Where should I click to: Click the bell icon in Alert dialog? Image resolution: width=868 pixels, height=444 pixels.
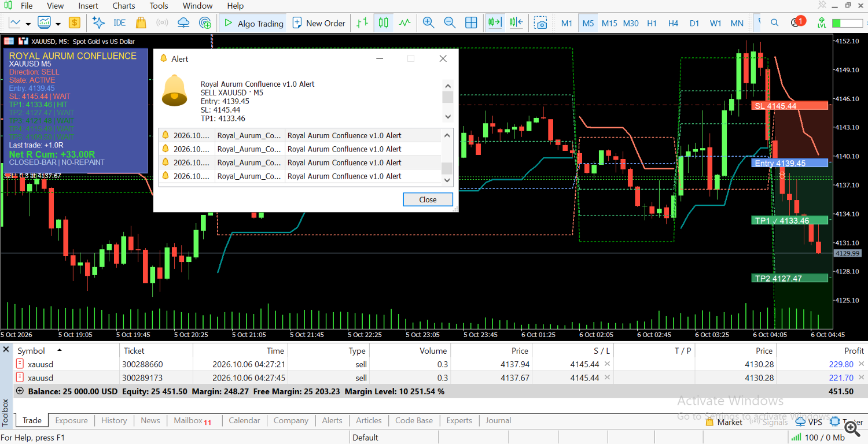click(x=174, y=90)
